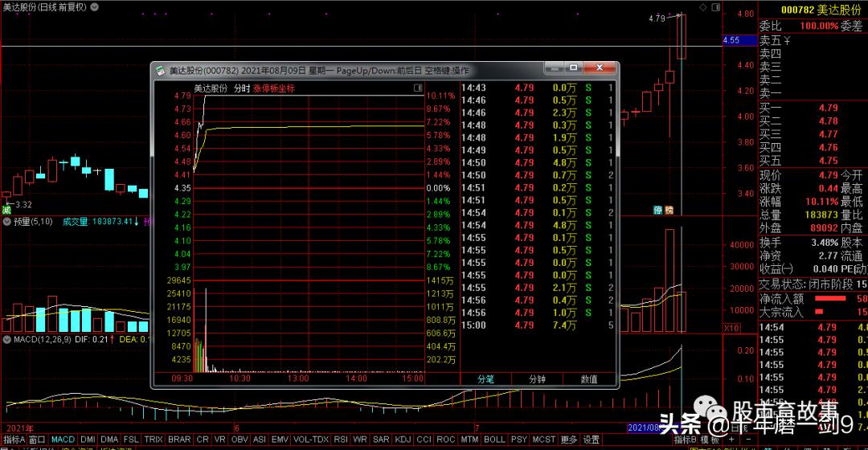868x450 pixels.
Task: Expand the 更多 indicators list
Action: point(569,440)
